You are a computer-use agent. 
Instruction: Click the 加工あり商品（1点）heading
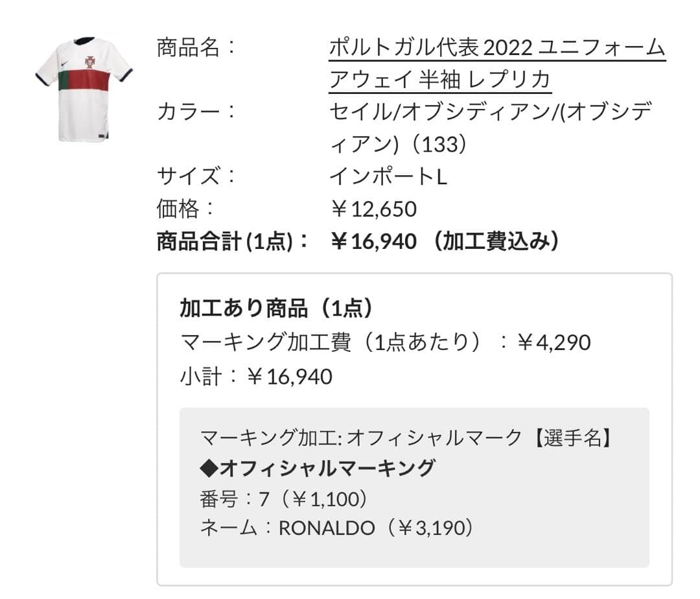pyautogui.click(x=277, y=309)
